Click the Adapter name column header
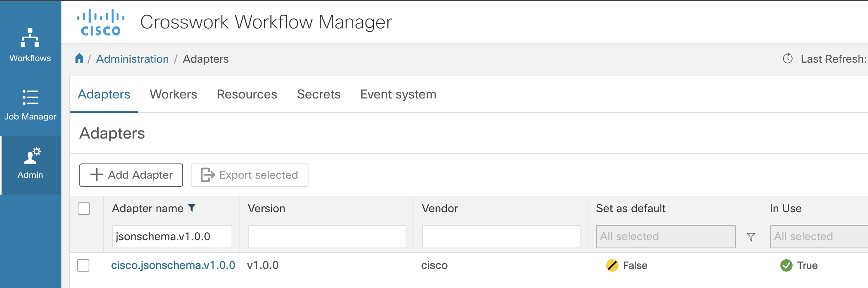 click(x=148, y=209)
